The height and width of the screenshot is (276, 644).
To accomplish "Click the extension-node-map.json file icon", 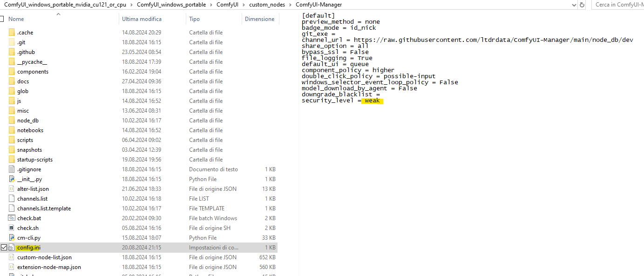I will [x=12, y=267].
